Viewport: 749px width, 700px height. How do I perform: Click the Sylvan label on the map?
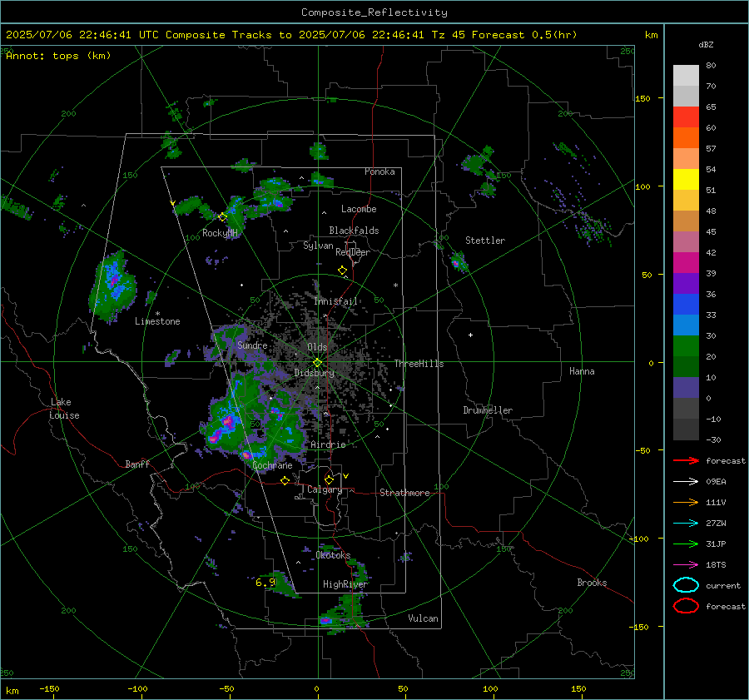[x=318, y=246]
